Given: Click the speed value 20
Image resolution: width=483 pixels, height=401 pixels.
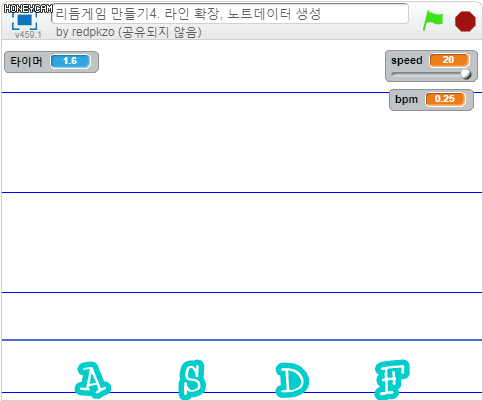Looking at the screenshot, I should [449, 60].
